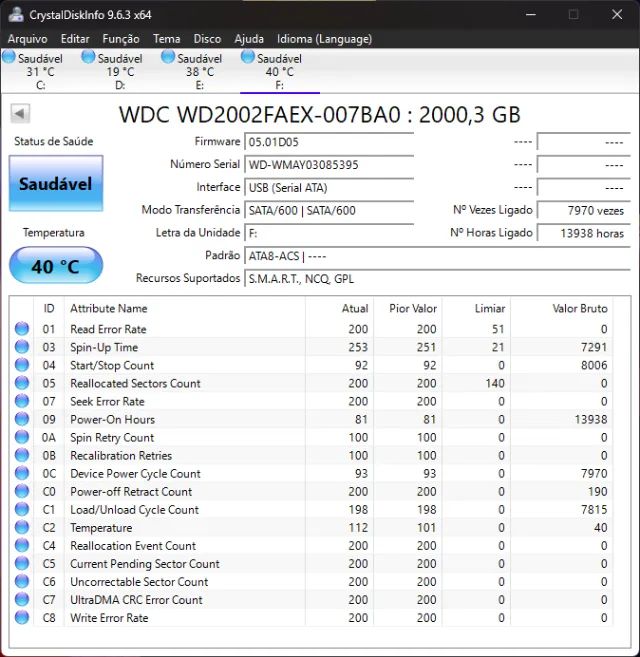Click status orb for Start/Stop Count

pyautogui.click(x=22, y=365)
